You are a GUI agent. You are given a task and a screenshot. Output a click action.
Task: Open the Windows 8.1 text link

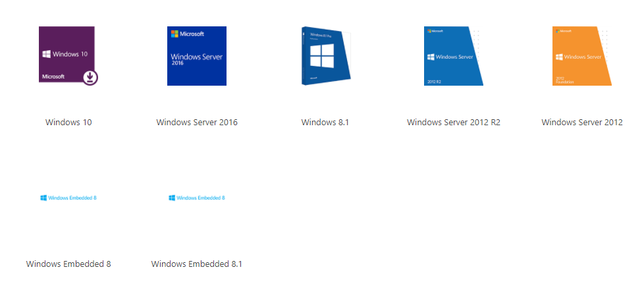point(325,122)
